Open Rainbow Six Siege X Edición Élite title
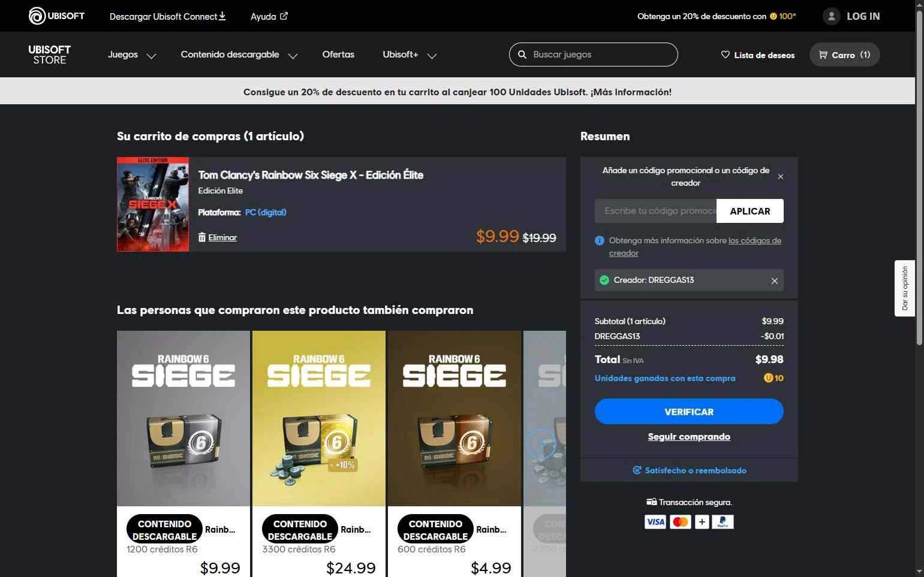Screen dimensions: 924x577 tap(311, 175)
